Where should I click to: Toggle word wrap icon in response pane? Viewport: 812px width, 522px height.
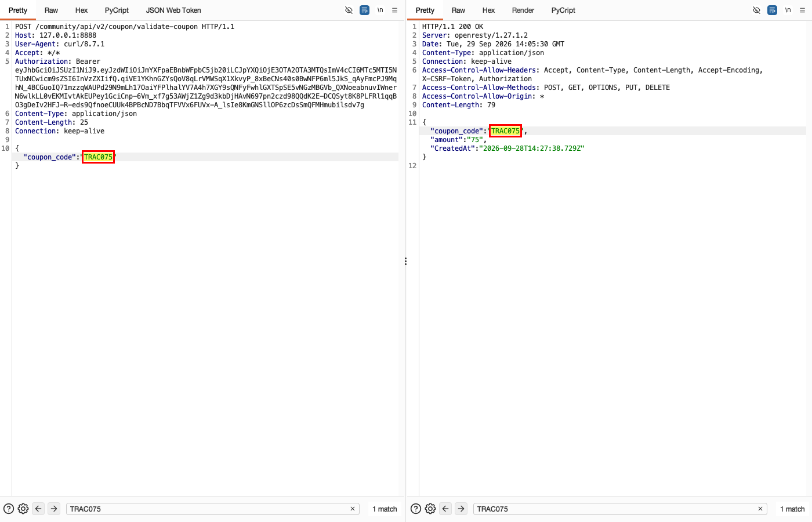pos(772,10)
